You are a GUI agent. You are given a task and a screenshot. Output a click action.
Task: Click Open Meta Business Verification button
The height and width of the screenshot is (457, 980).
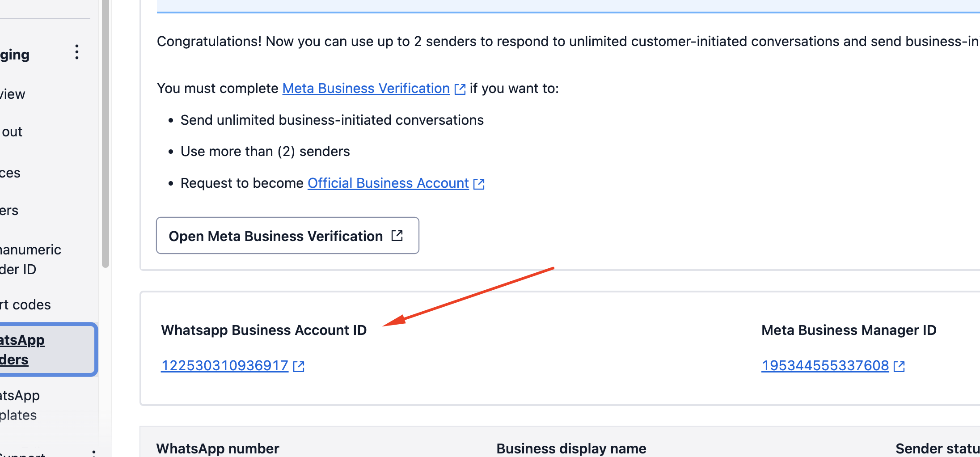pyautogui.click(x=287, y=236)
